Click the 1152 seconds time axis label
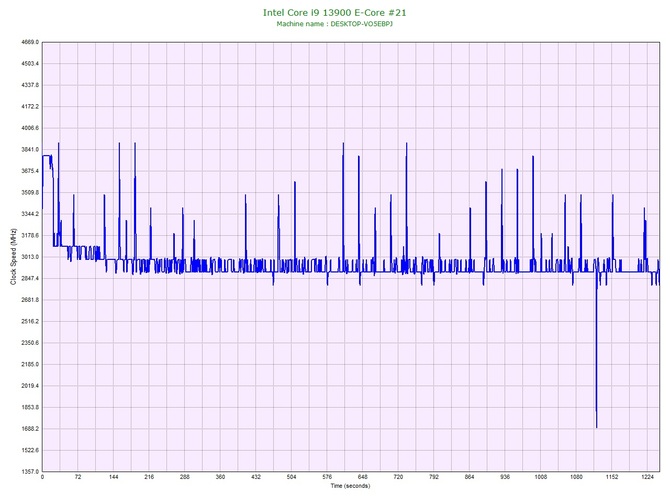The height and width of the screenshot is (503, 670). point(612,477)
